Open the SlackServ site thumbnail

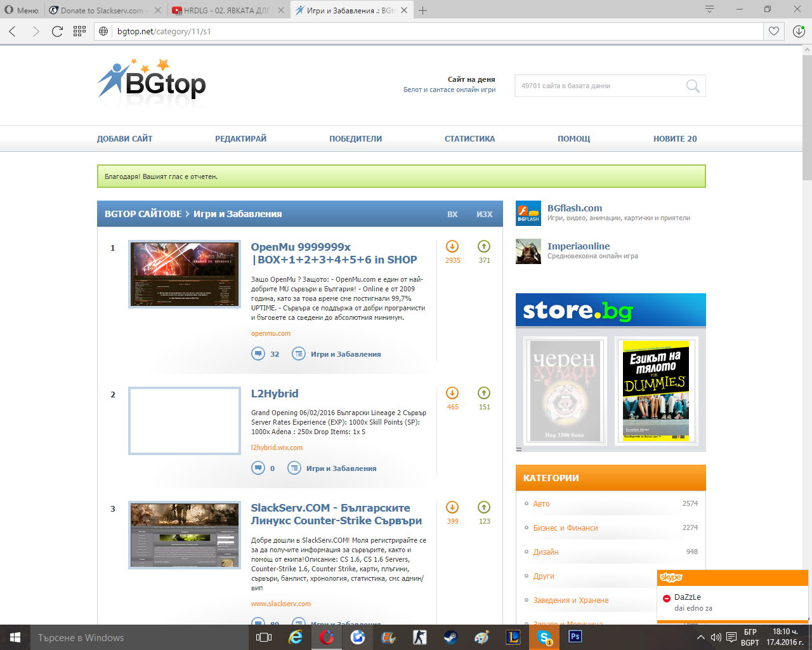point(185,535)
